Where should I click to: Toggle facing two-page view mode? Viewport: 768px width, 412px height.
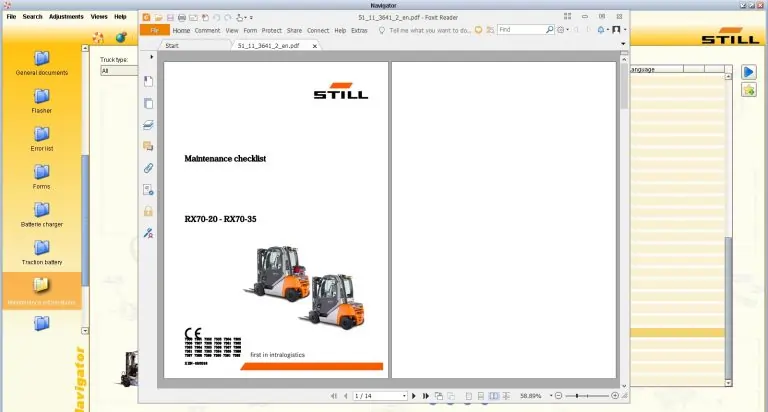495,396
